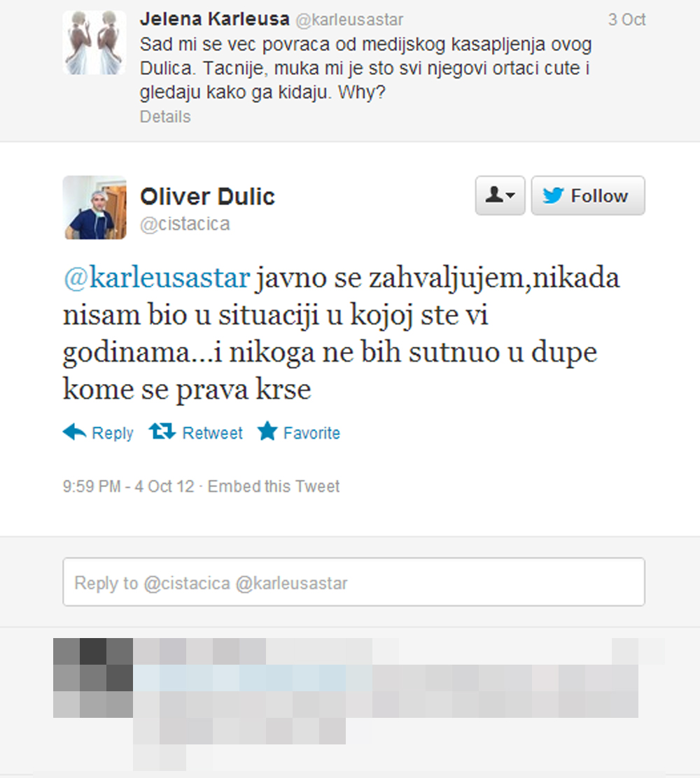Focus the Reply to @cistacica input field
Screen dimensions: 700x778
pyautogui.click(x=354, y=582)
